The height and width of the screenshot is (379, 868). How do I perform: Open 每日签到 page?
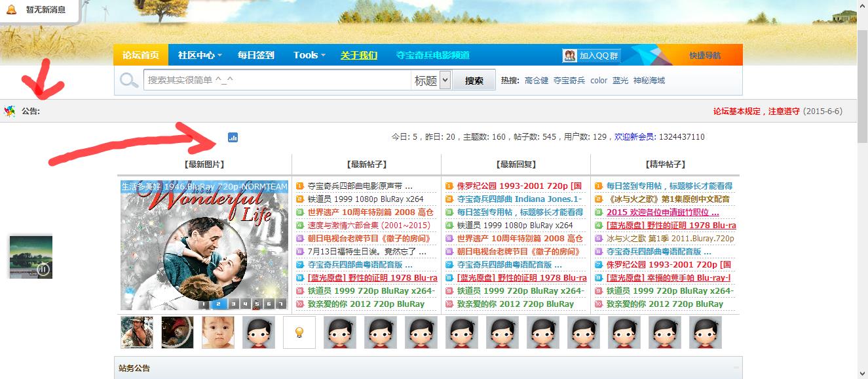tap(256, 55)
